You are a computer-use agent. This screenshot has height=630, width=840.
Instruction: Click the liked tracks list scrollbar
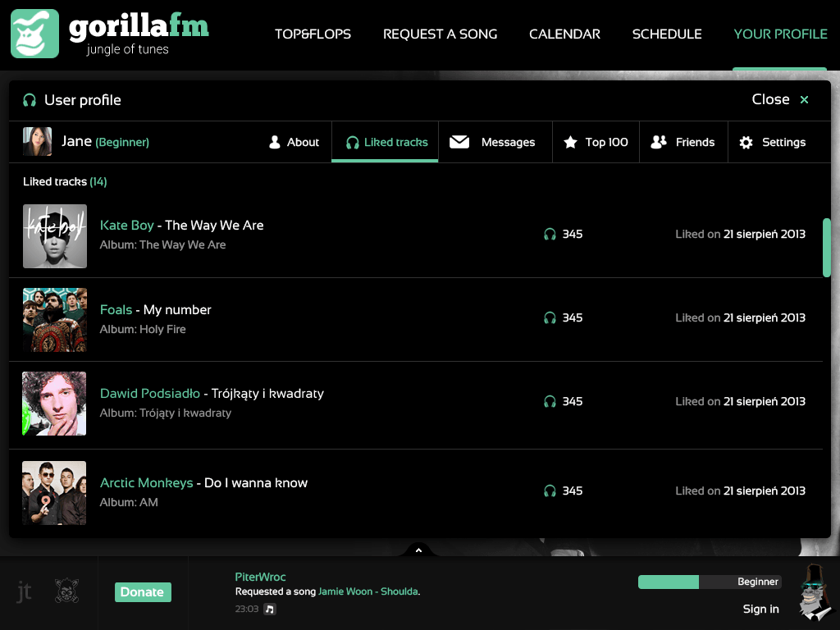tap(827, 248)
